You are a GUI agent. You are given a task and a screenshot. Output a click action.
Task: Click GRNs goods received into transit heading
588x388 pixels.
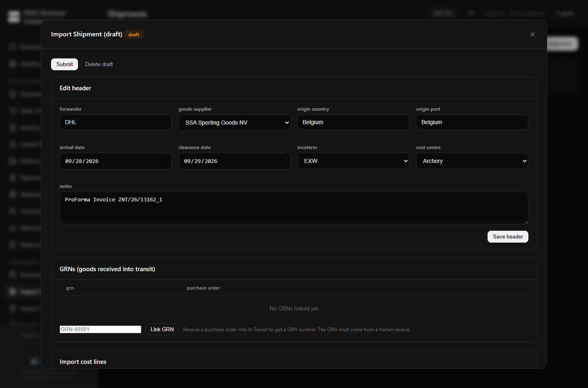107,269
